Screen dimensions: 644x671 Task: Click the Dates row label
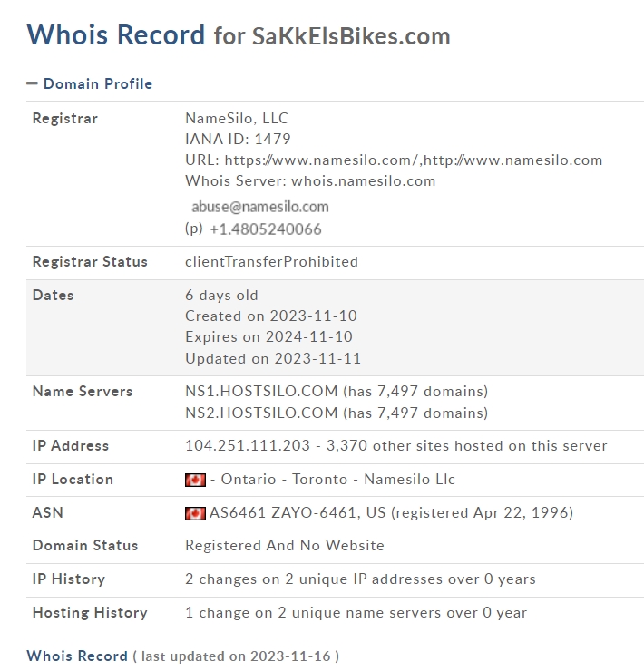coord(54,296)
